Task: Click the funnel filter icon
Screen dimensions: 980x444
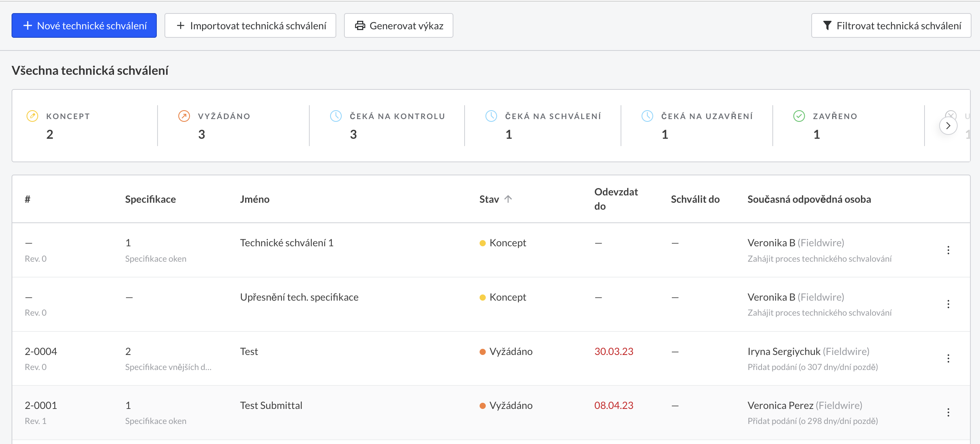Action: click(827, 25)
